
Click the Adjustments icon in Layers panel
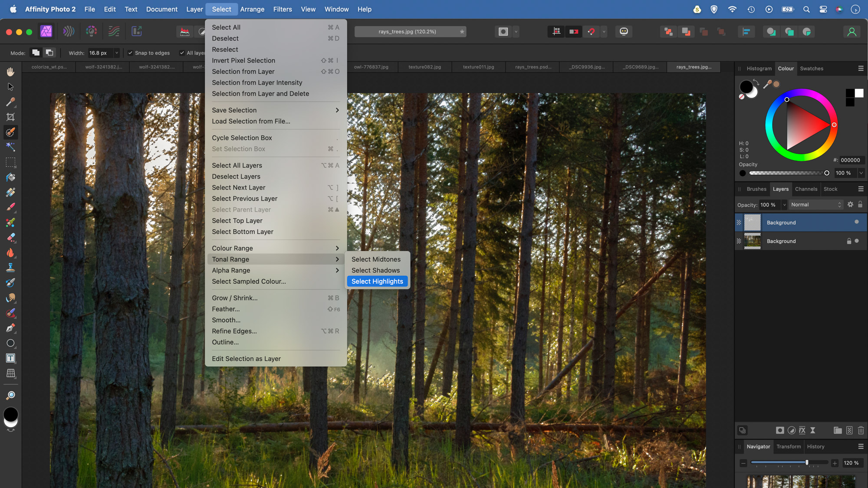pos(791,430)
